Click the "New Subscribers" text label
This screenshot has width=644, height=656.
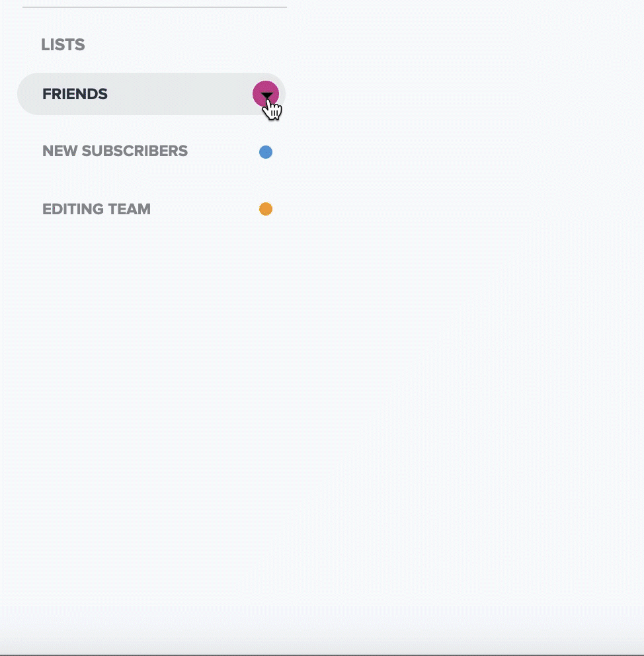[x=114, y=151]
